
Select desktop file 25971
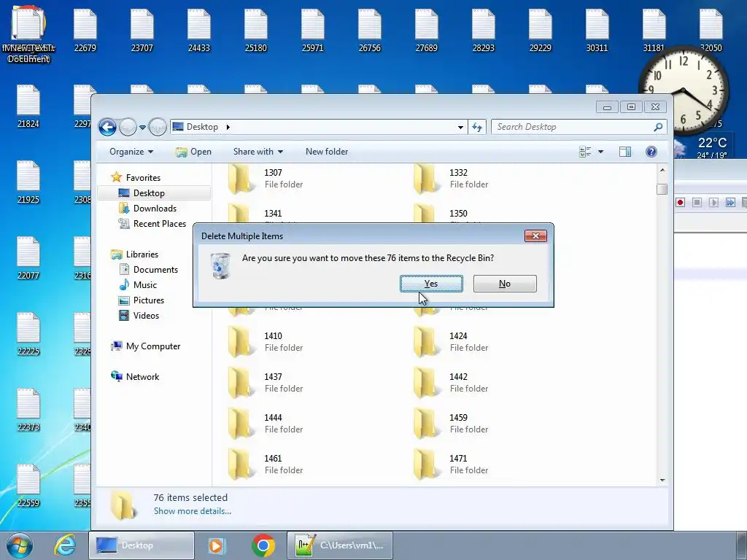(313, 30)
